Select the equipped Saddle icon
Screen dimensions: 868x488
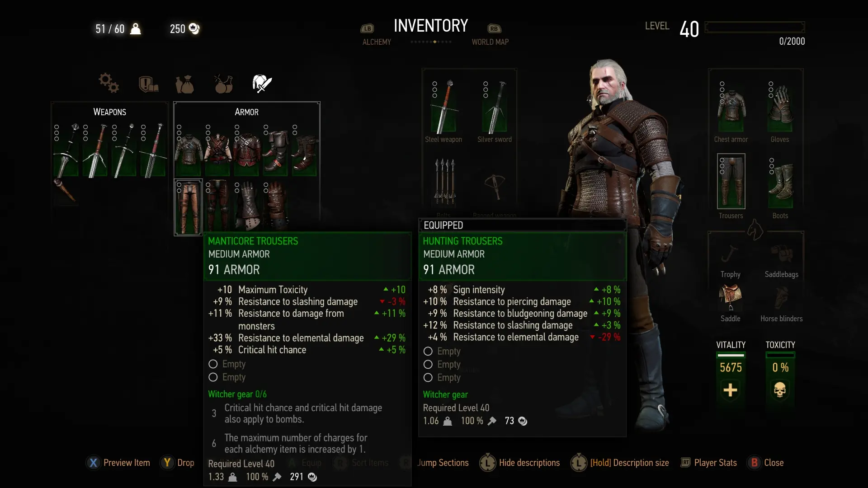click(731, 297)
